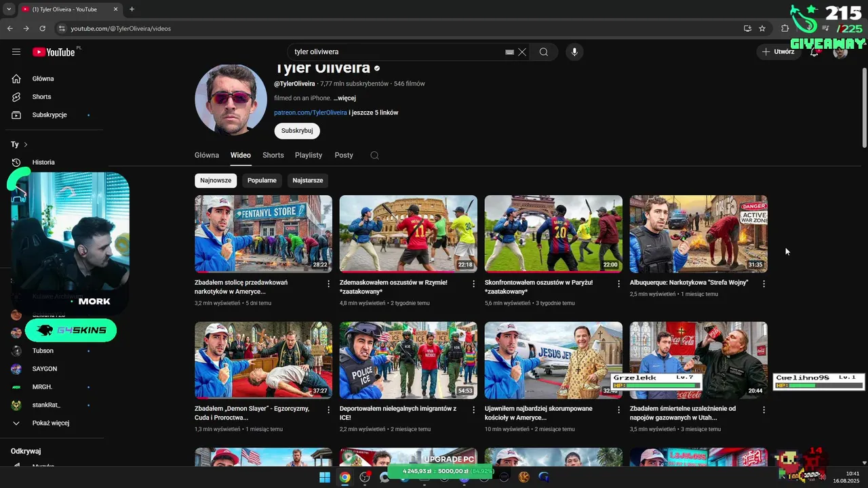The width and height of the screenshot is (868, 488).
Task: Click the Chrome icon in the taskbar
Action: (x=345, y=477)
